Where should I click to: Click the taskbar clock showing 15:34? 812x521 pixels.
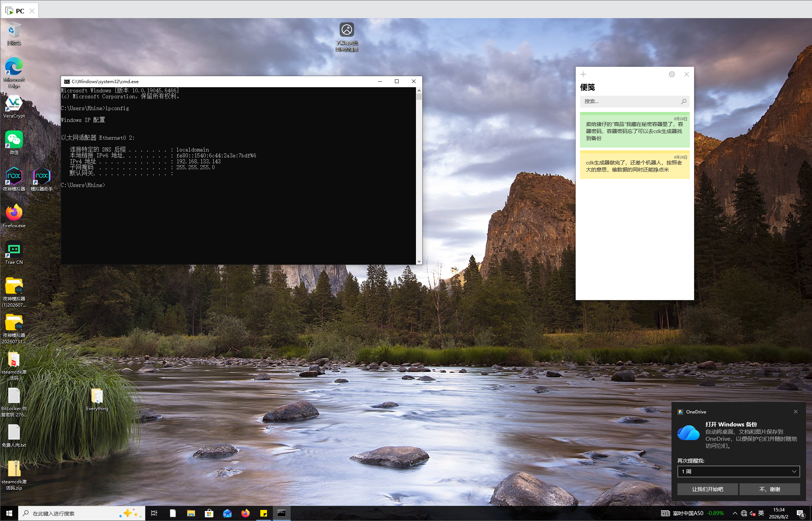pyautogui.click(x=779, y=513)
